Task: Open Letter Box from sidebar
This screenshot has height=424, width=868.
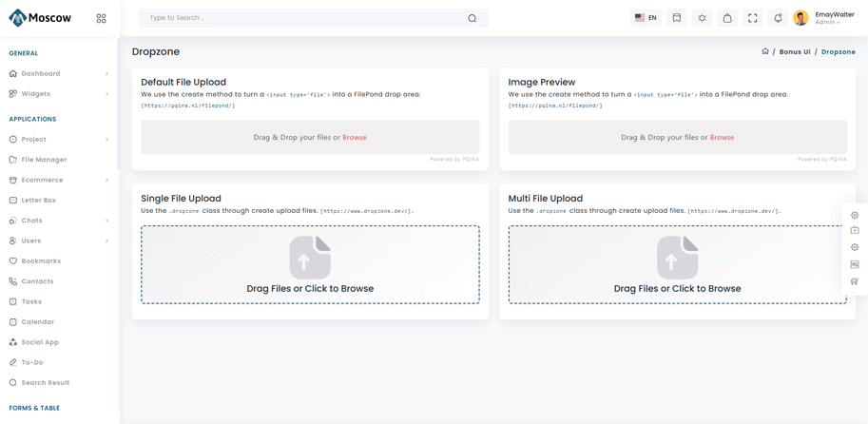Action: point(39,201)
